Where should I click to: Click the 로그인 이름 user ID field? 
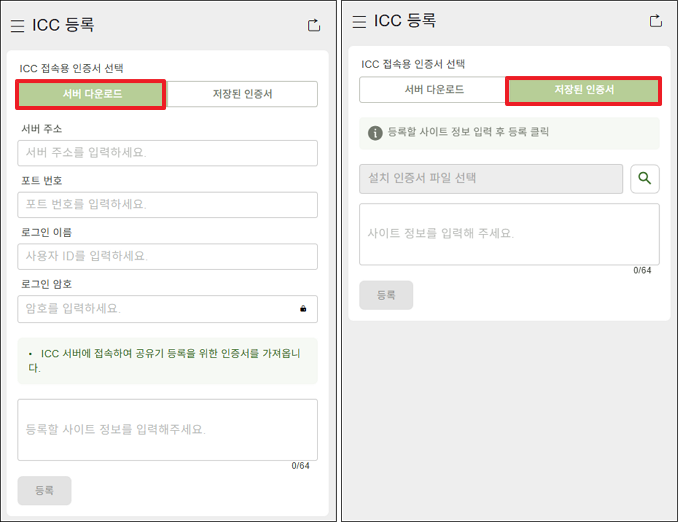[167, 257]
